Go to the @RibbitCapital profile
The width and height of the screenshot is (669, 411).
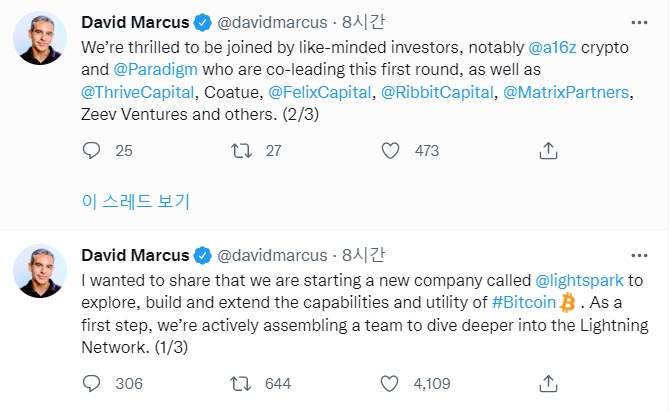click(x=440, y=93)
